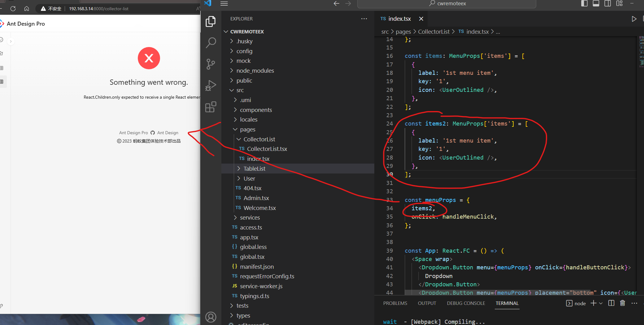Run the index.tsx file with the play button
Image resolution: width=644 pixels, height=325 pixels.
[x=634, y=19]
